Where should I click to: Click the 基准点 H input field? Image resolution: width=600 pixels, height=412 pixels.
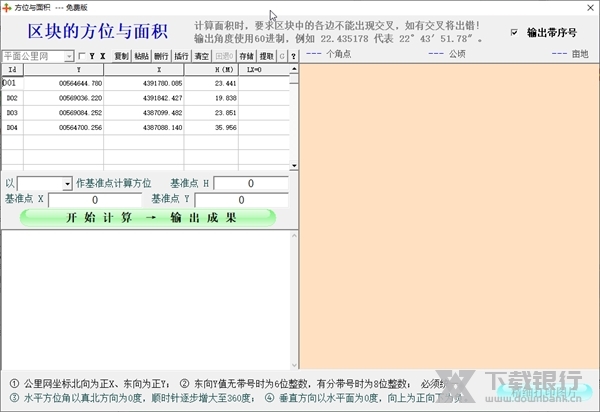pos(251,183)
